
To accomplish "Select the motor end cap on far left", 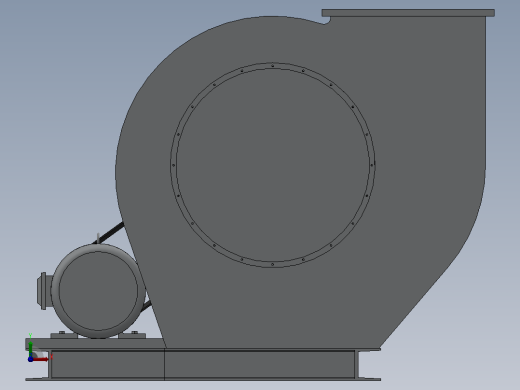I will 43,291.
